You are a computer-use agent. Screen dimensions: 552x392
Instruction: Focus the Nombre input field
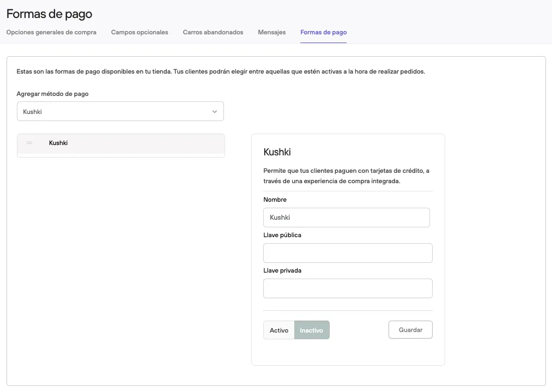coord(347,218)
